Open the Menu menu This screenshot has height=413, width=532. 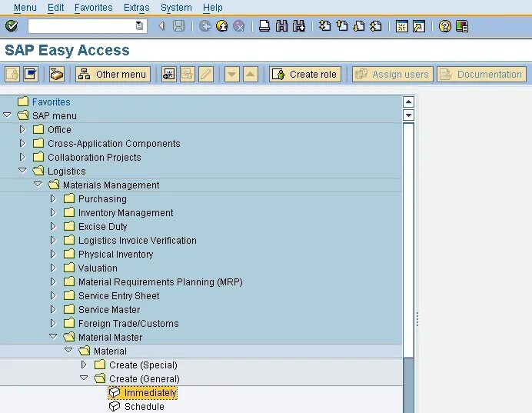[x=25, y=8]
